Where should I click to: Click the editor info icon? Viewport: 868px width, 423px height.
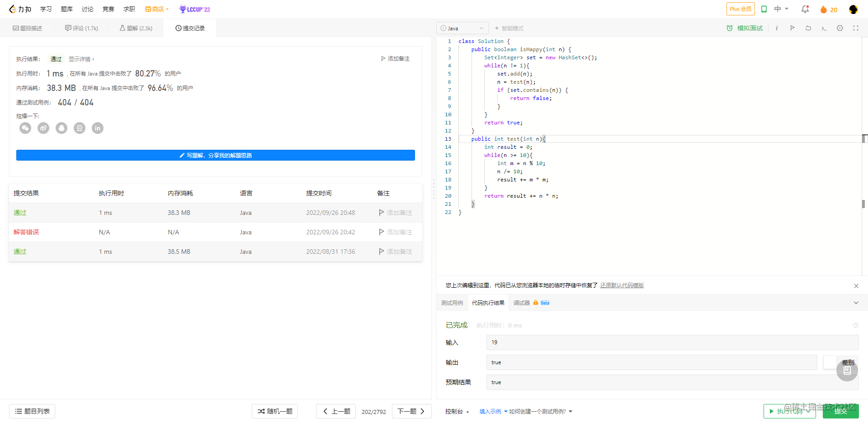(777, 28)
